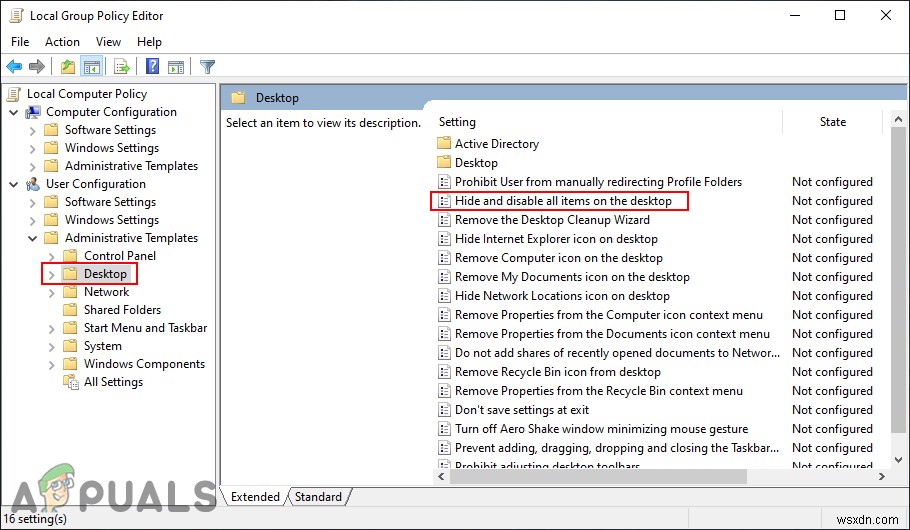This screenshot has width=910, height=530.
Task: Sort by the State column header
Action: pos(832,122)
